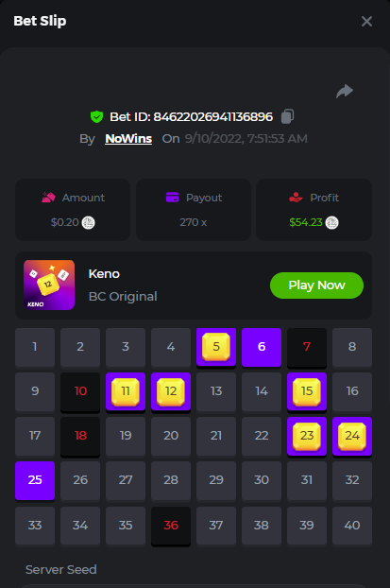
Task: Close the Bet Slip panel
Action: [x=366, y=22]
